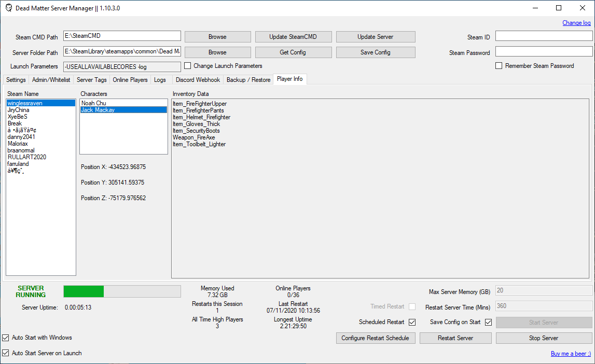Click inside the Steam ID input field
This screenshot has height=364, width=595.
tap(544, 36)
